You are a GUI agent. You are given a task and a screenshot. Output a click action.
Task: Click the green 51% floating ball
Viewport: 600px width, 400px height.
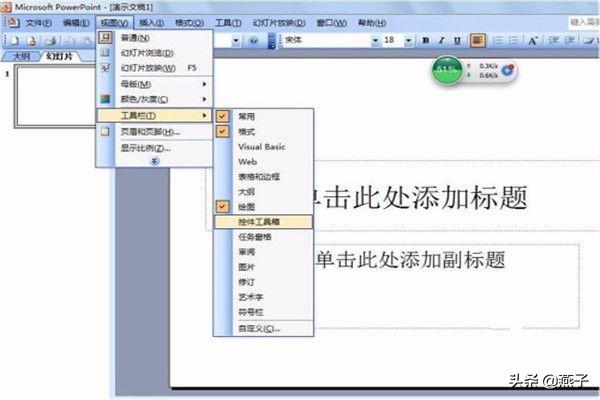[x=447, y=69]
